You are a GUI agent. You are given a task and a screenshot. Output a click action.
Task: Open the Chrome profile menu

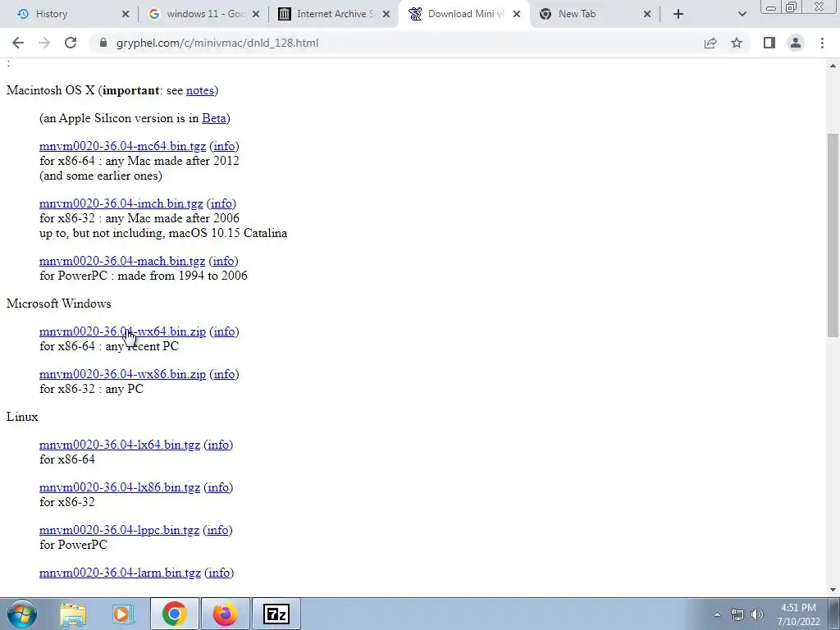796,43
